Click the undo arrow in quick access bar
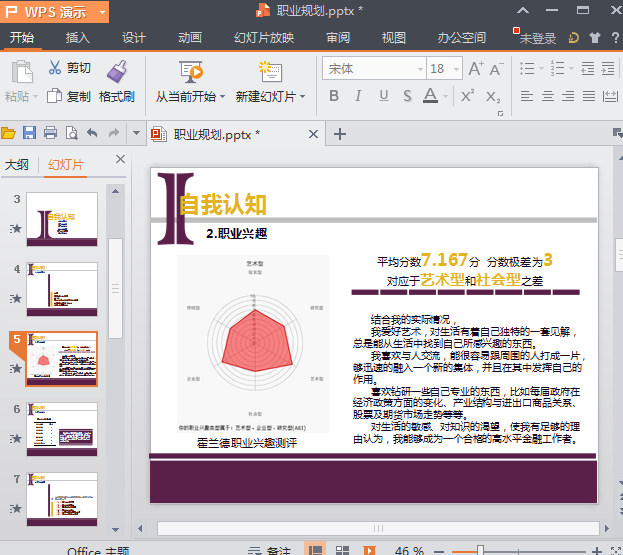 pyautogui.click(x=92, y=133)
